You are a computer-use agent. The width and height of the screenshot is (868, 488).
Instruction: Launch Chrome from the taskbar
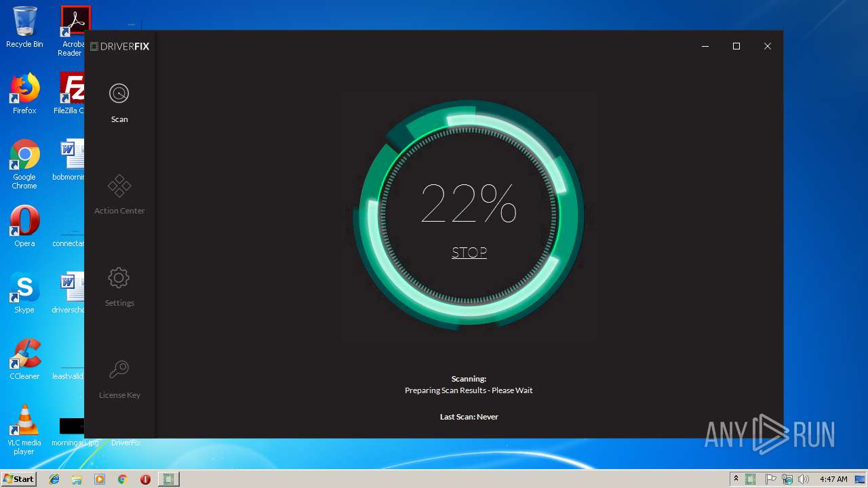[122, 479]
